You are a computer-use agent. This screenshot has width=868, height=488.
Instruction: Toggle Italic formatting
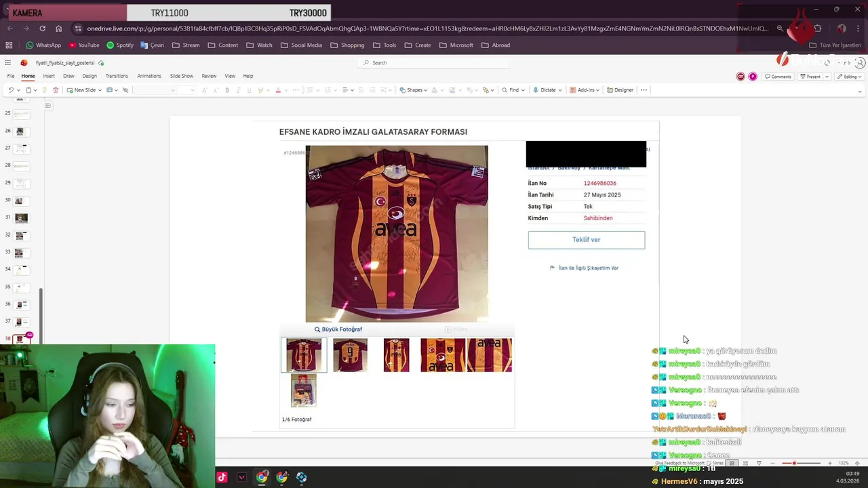pos(238,90)
